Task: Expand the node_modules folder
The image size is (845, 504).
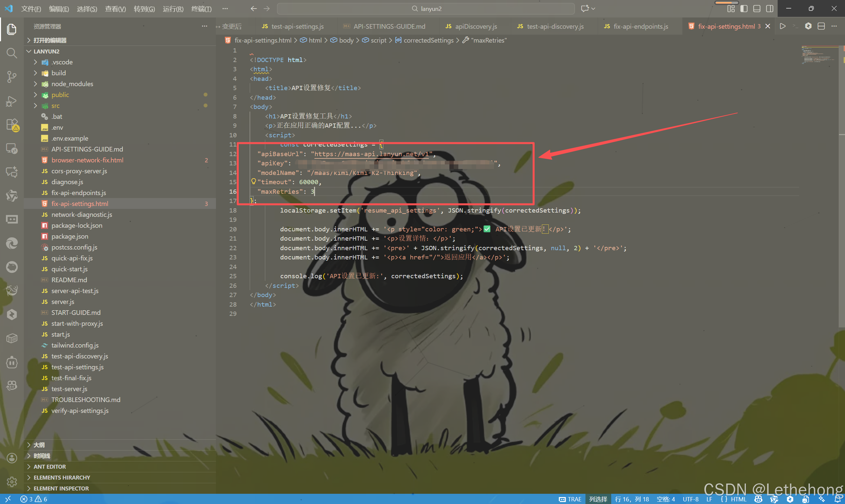Action: click(72, 84)
